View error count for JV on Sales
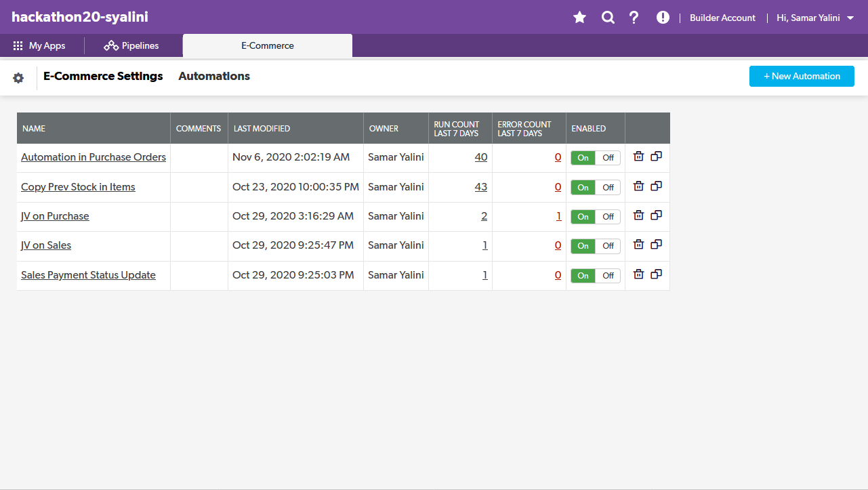 click(x=558, y=245)
